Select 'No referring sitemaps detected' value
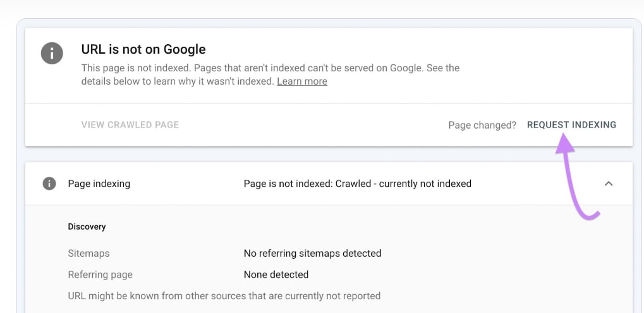The width and height of the screenshot is (644, 313). click(x=313, y=253)
